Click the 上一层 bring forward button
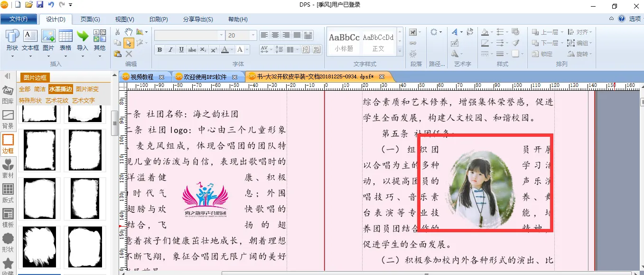The image size is (644, 275). pyautogui.click(x=546, y=32)
